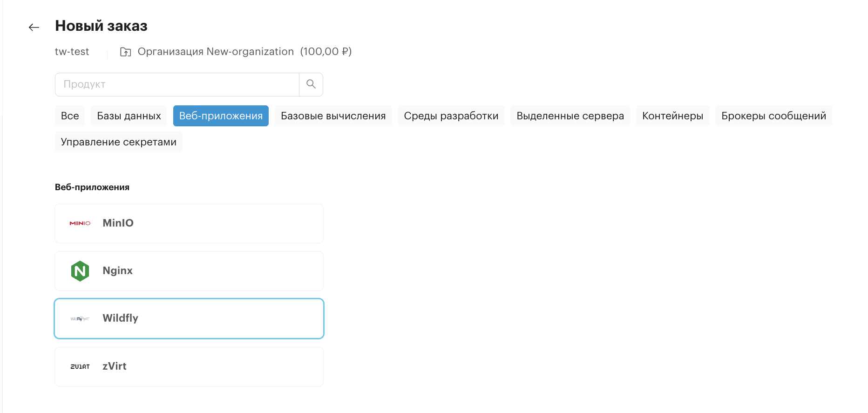Viewport: 868px width, 413px height.
Task: Select the Выделенные сервера category tab
Action: [x=570, y=116]
